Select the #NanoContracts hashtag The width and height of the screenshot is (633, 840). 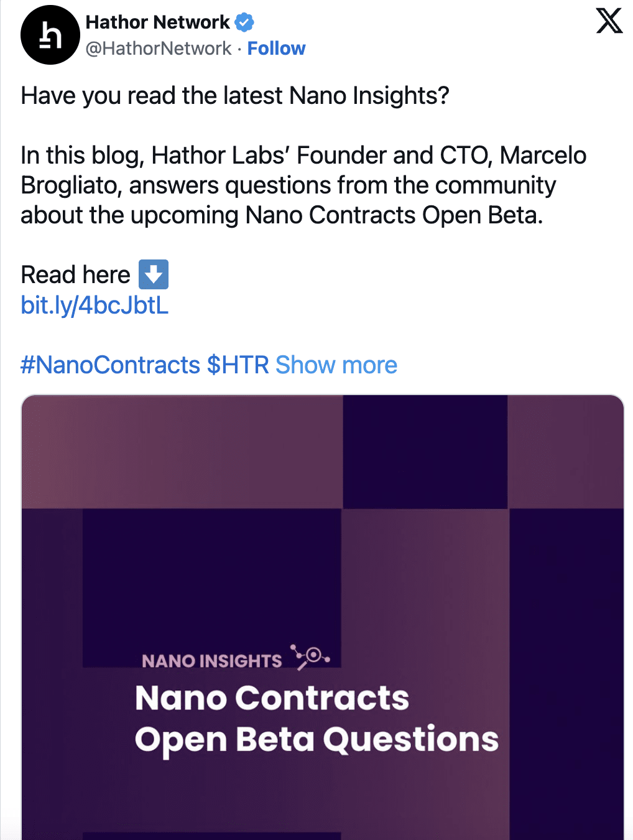coord(110,365)
